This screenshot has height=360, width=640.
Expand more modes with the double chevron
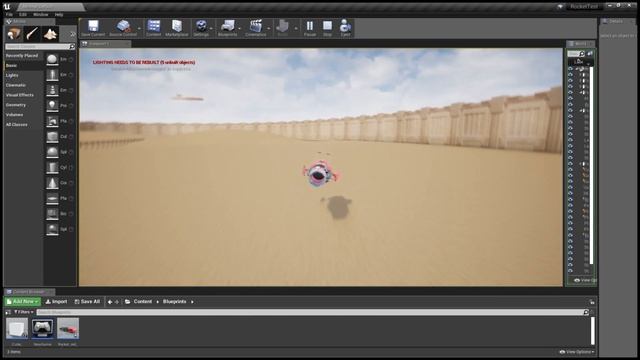[73, 34]
